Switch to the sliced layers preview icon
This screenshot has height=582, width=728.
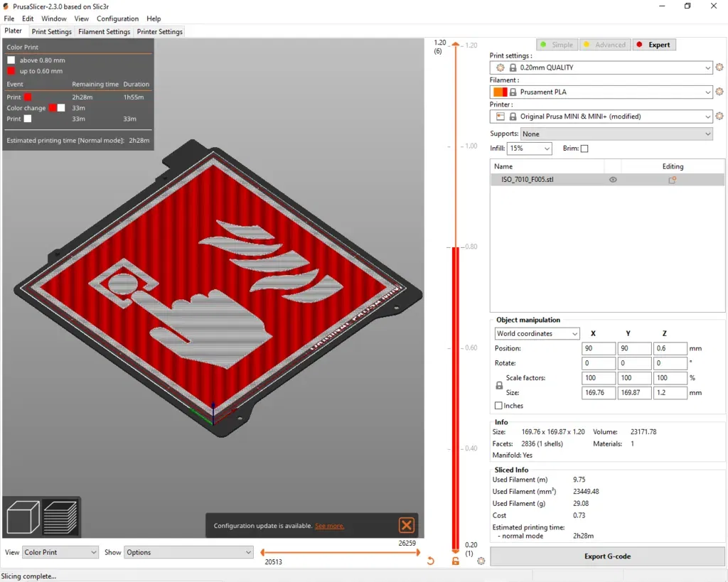(60, 517)
